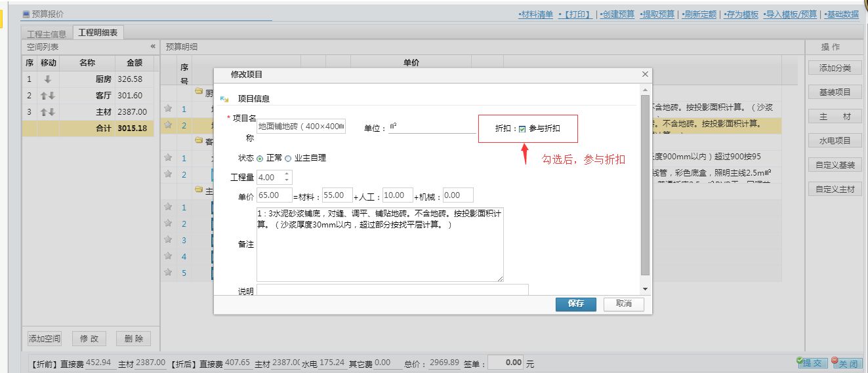Collapse the 空间列表 panel with double chevron
Screen dimensions: 868x373
(x=153, y=47)
